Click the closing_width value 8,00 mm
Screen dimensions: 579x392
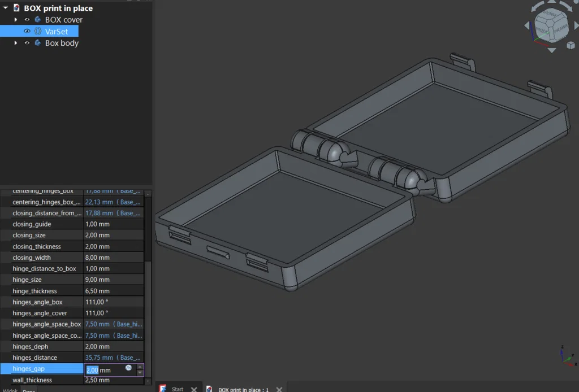(x=97, y=258)
